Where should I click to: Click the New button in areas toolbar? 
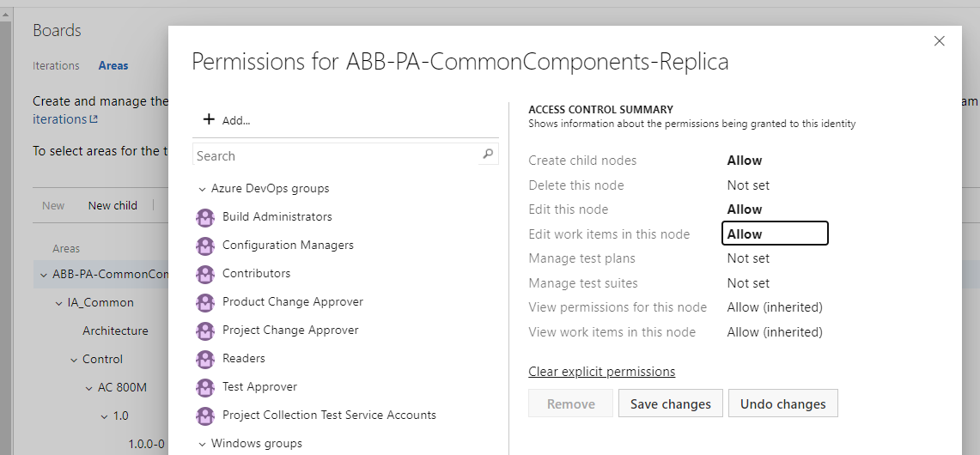(x=53, y=206)
